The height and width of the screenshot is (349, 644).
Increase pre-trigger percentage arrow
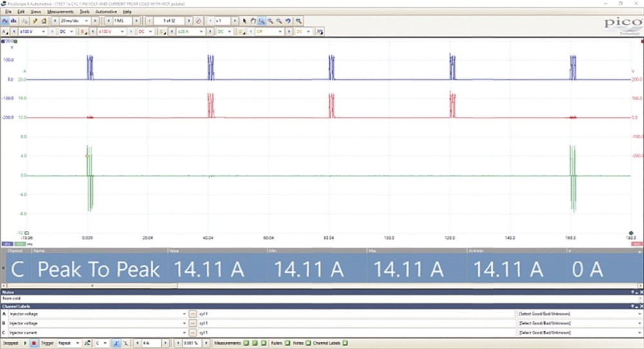coord(206,343)
